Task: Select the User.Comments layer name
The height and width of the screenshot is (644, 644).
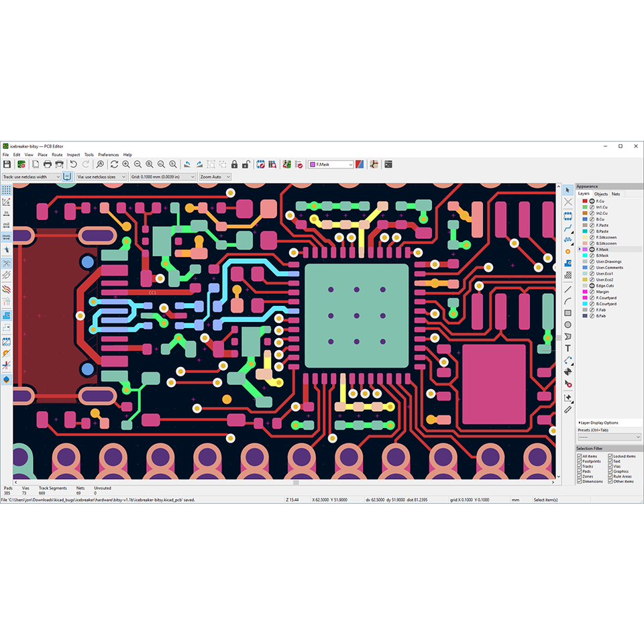Action: (x=610, y=268)
